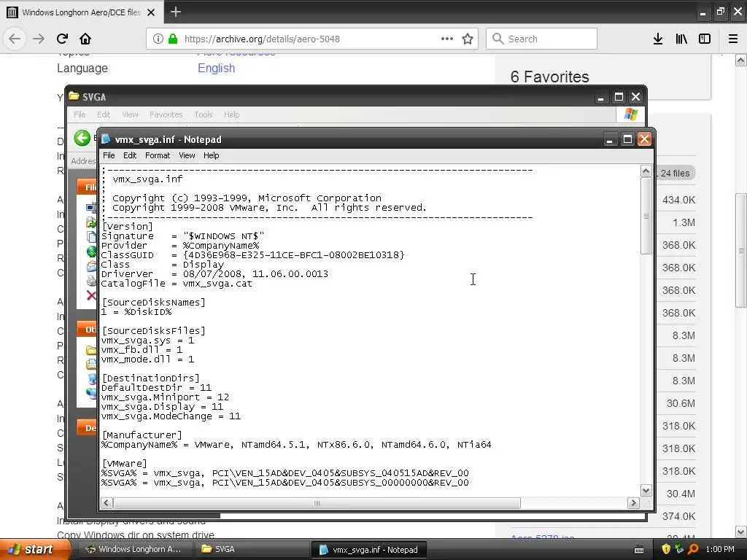Screen dimensions: 747x560
Task: Click Firefox page scrollbar up arrow
Action: click(x=741, y=61)
